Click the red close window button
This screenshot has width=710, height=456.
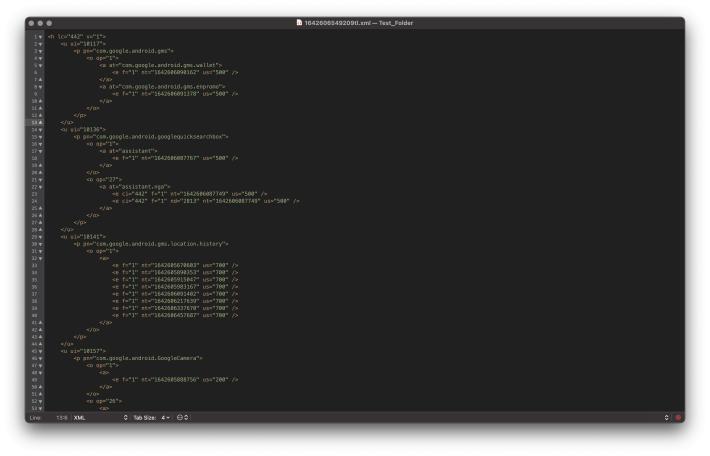click(33, 23)
